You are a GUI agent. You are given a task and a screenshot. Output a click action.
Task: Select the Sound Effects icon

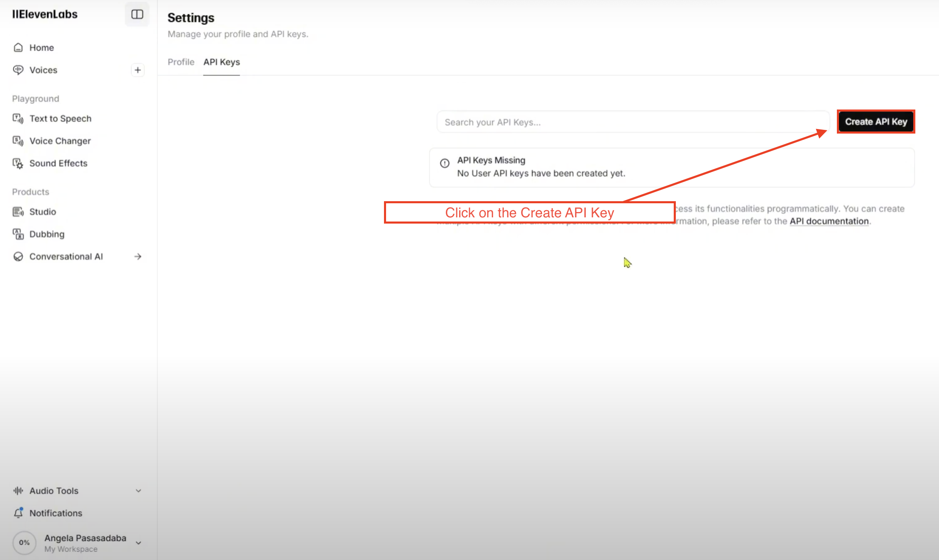pyautogui.click(x=18, y=163)
